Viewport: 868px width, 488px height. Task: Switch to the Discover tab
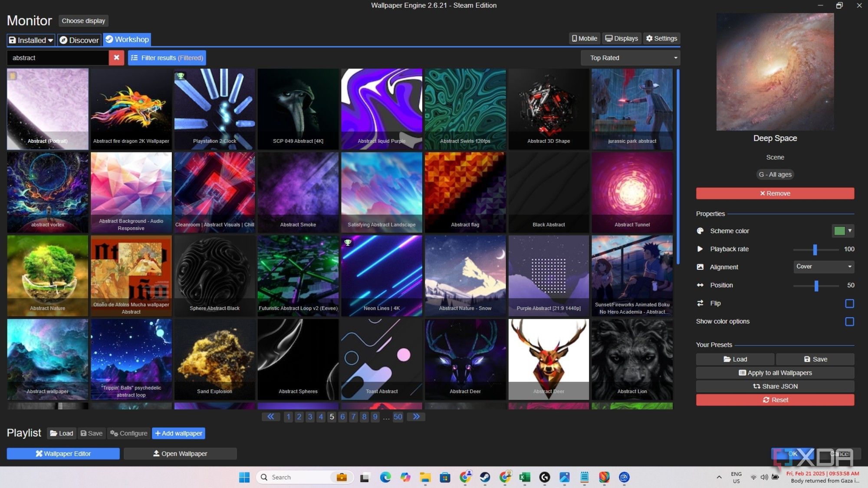(79, 40)
